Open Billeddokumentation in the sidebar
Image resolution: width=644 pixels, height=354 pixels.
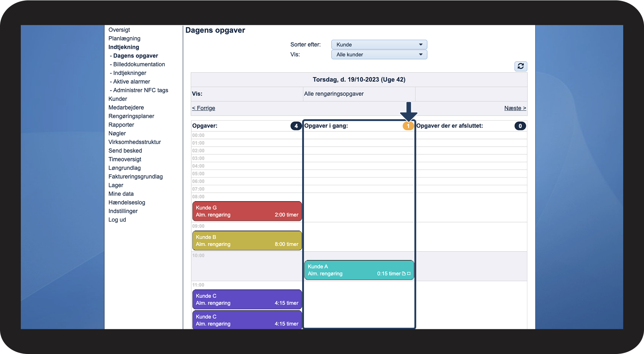point(139,64)
